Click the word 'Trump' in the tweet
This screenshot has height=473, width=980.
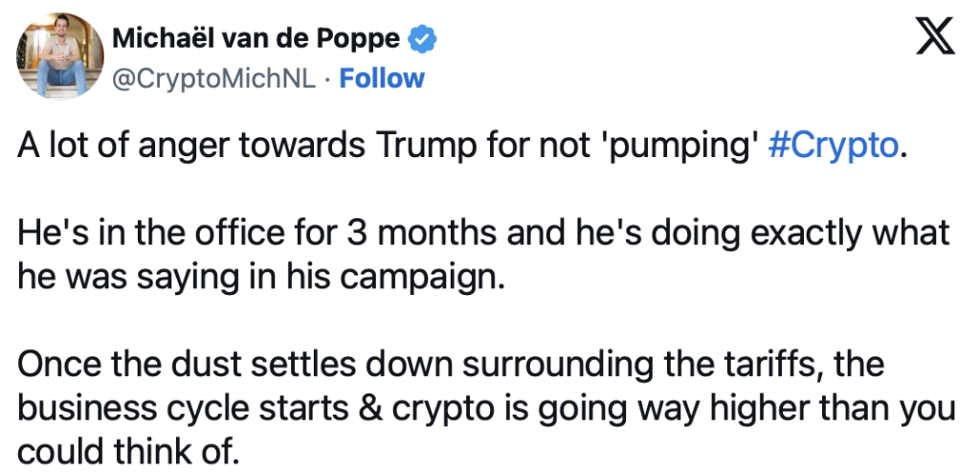coord(420,146)
